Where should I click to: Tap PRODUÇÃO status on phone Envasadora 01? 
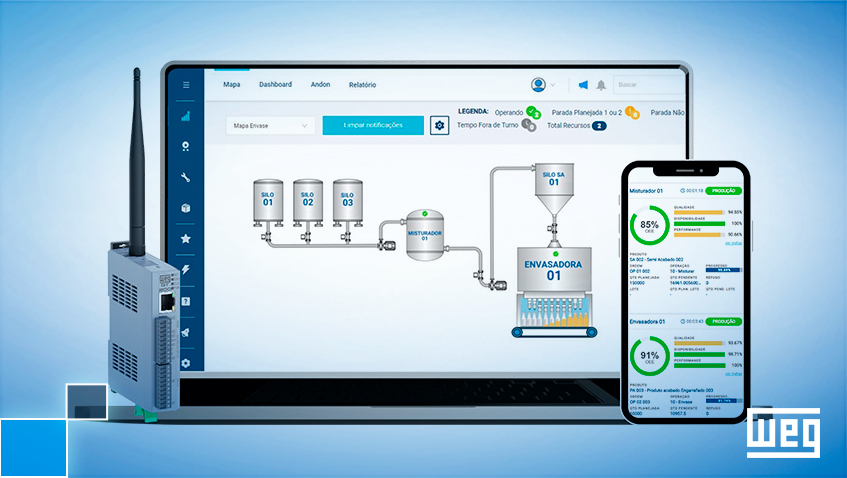[x=724, y=321]
